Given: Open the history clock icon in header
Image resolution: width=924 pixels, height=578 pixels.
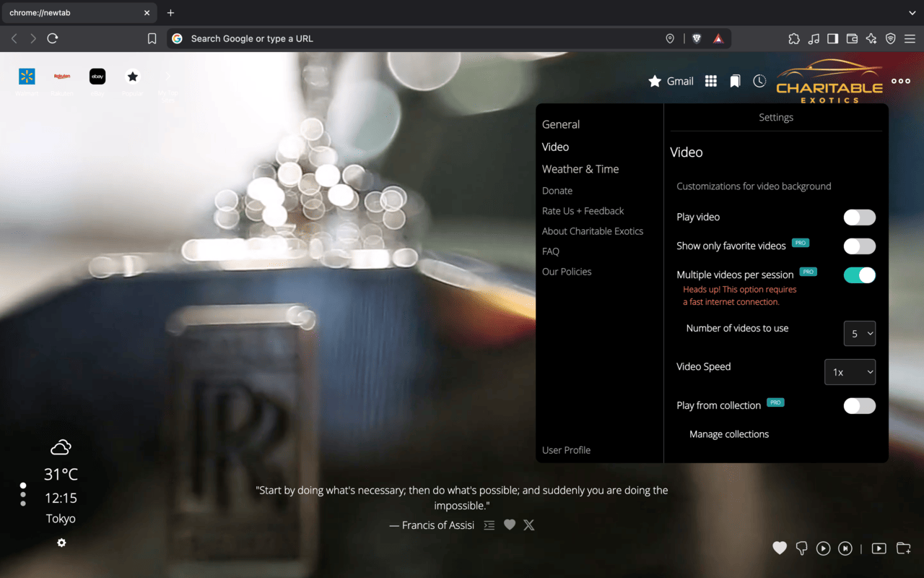Looking at the screenshot, I should (759, 81).
